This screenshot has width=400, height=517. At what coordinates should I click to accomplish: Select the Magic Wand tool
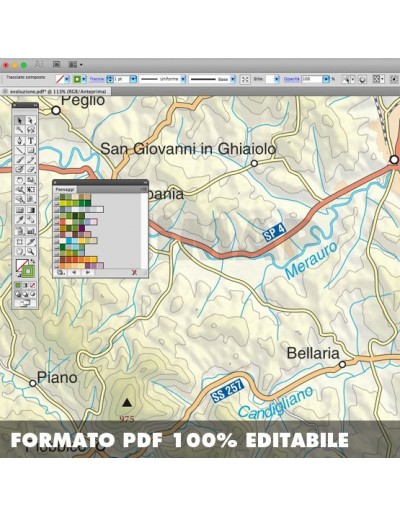(20, 129)
